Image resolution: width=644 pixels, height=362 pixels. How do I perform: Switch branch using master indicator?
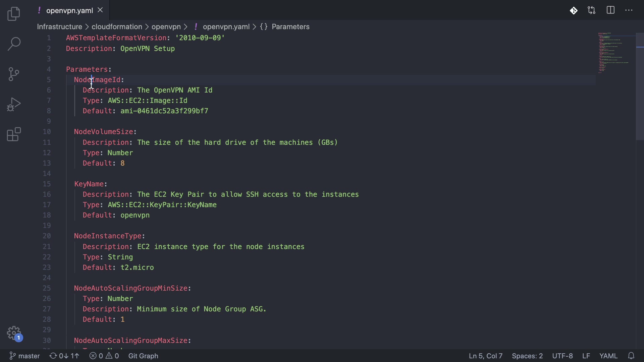pos(25,356)
